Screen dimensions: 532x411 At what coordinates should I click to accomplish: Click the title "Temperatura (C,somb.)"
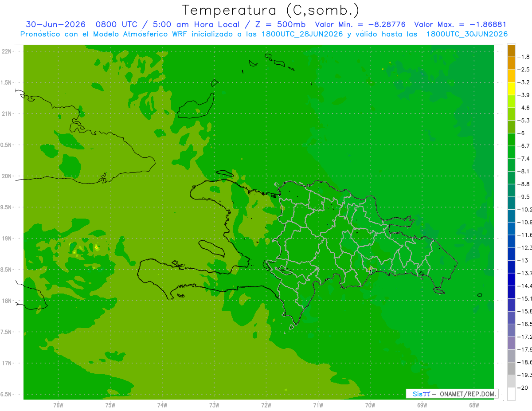coord(271,11)
